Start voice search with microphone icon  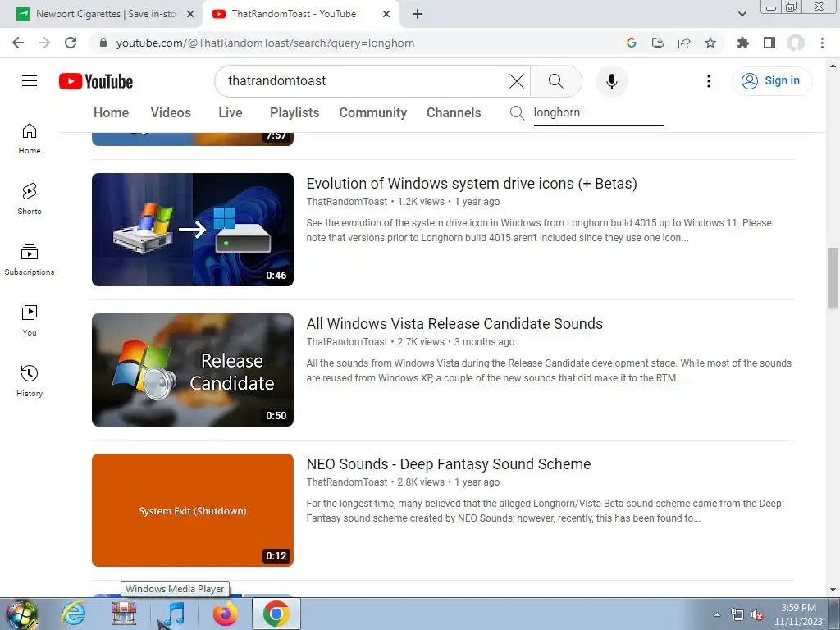(x=612, y=81)
